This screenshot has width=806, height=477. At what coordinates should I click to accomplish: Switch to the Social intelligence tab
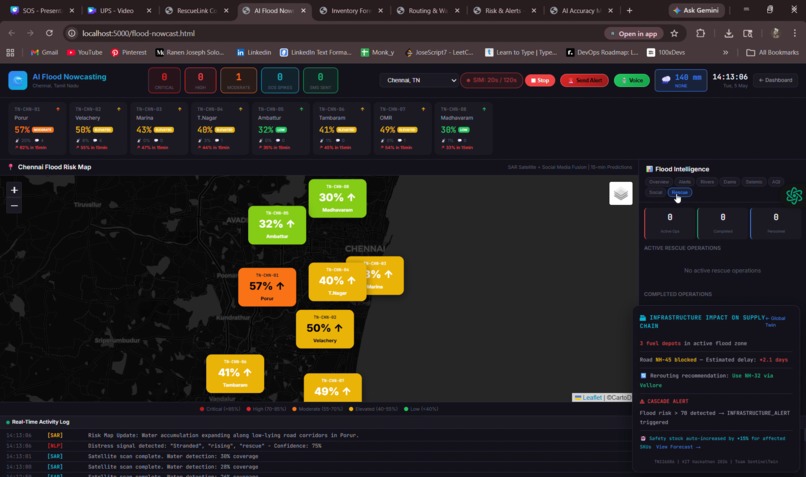coord(655,192)
